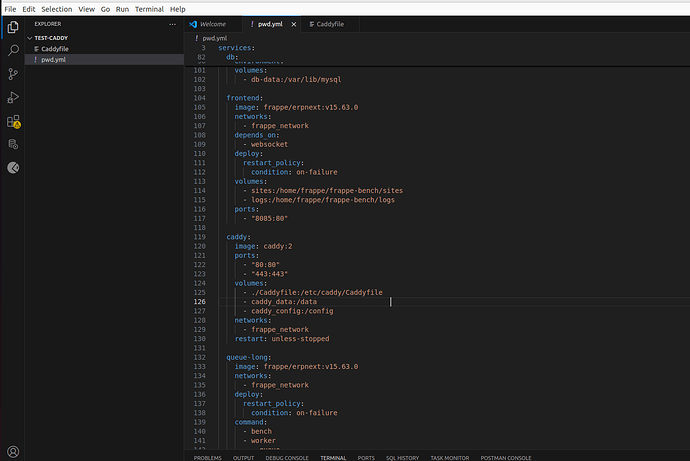Open the round Task Monitor extension icon
690x461 pixels.
click(x=13, y=168)
